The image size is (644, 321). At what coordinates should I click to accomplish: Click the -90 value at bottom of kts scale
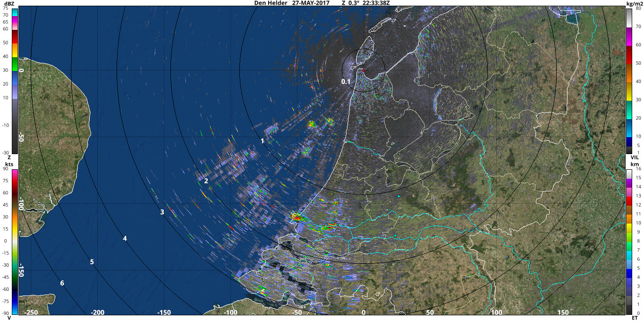[5, 313]
